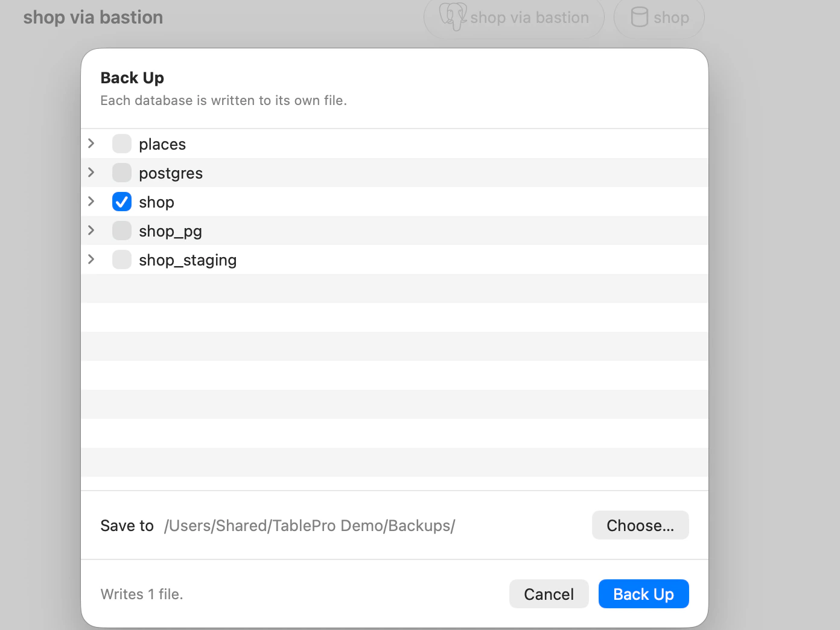Select the shop_staging database checkbox
The image size is (840, 630).
click(x=122, y=259)
